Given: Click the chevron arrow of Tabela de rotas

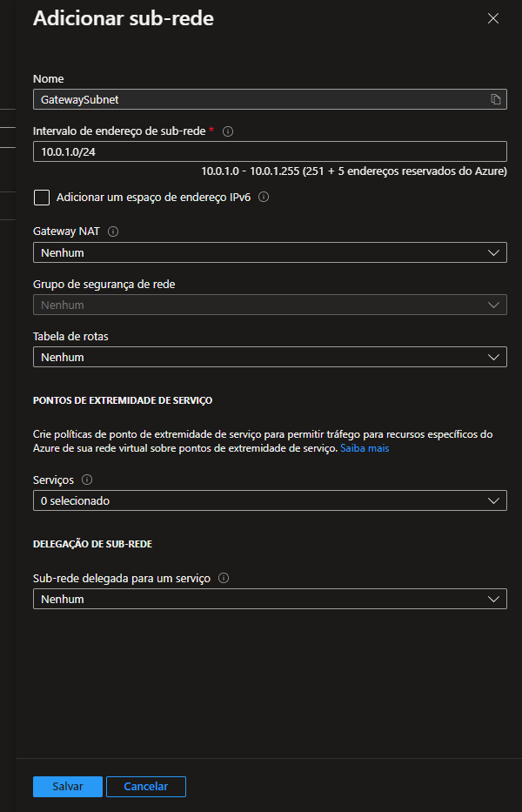Looking at the screenshot, I should tap(495, 357).
